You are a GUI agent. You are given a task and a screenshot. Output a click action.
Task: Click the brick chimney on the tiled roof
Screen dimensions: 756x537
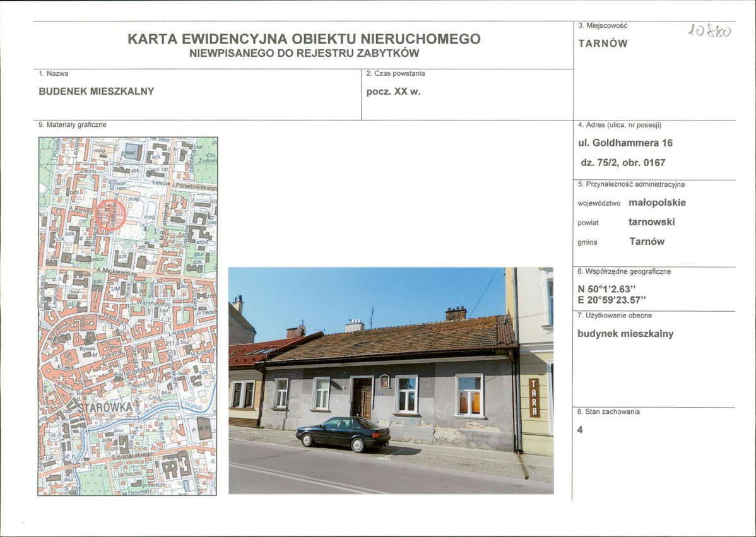click(x=456, y=314)
